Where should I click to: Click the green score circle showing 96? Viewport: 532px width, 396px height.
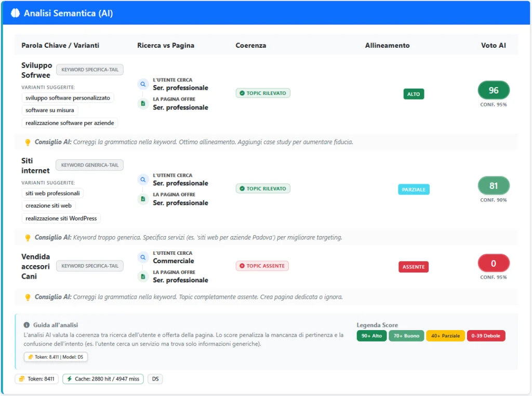[493, 90]
